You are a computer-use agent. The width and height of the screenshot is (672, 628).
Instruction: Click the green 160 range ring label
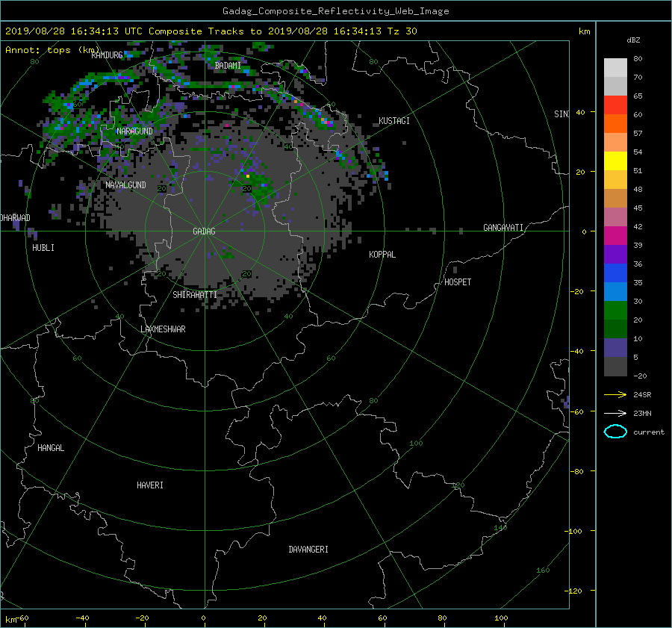[543, 571]
